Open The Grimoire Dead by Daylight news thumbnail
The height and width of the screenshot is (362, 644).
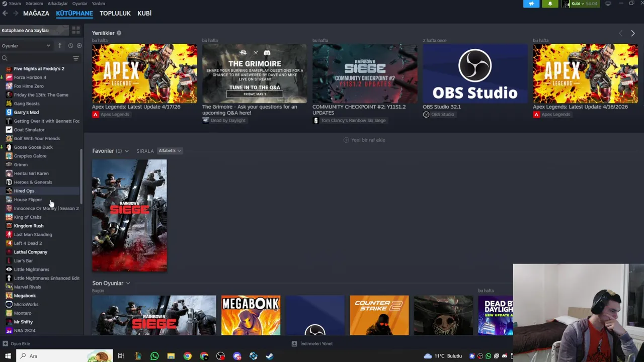[x=255, y=73]
